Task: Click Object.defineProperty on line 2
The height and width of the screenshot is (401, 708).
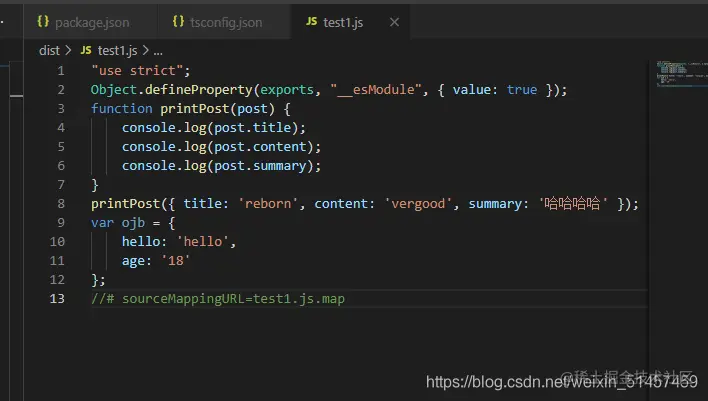Action: coord(172,89)
